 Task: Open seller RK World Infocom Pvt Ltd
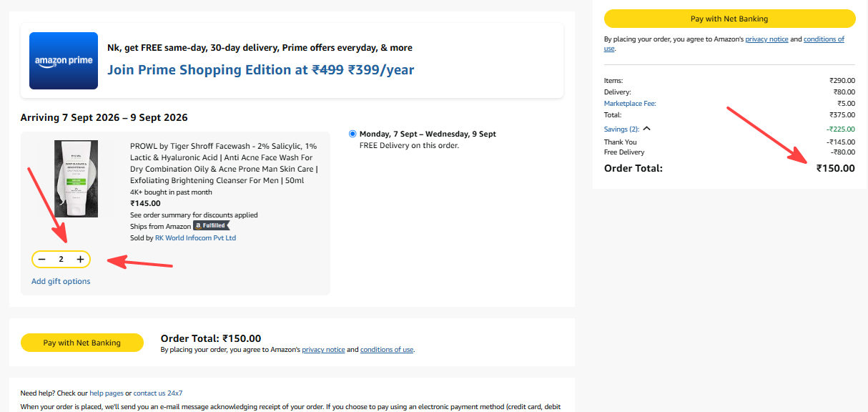click(195, 237)
